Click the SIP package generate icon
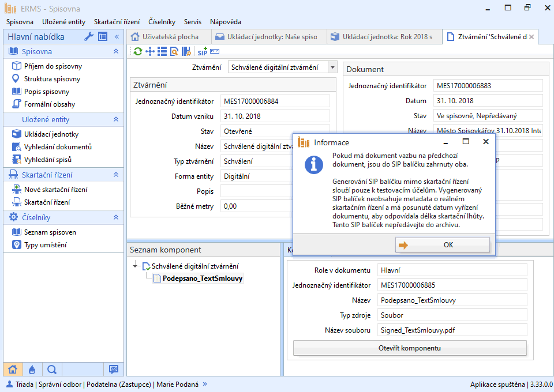This screenshot has height=392, width=554. [203, 51]
